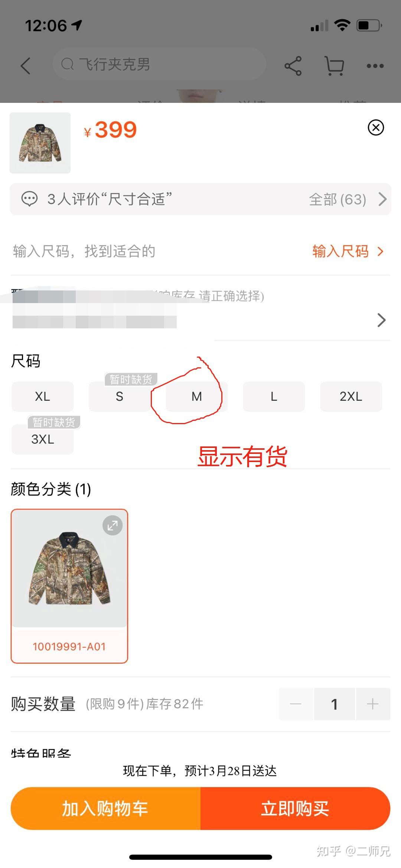Expand the delivery address row chevron
The image size is (401, 868).
pyautogui.click(x=381, y=320)
